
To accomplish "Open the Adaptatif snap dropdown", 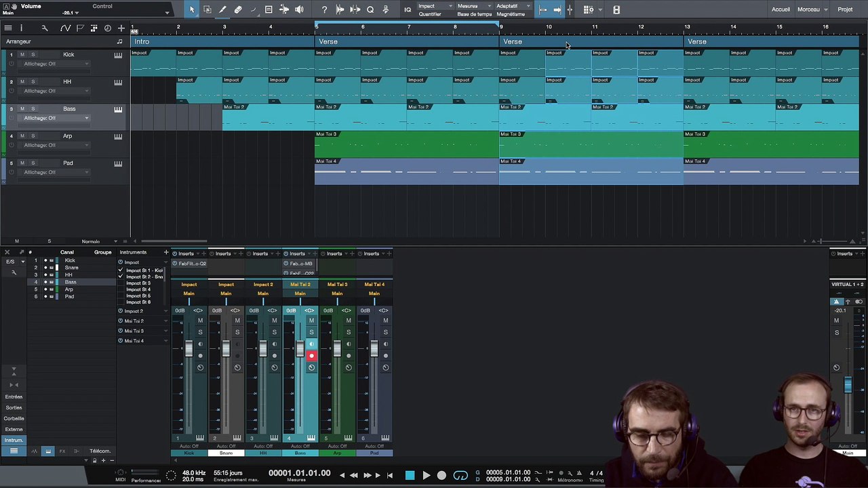I will click(513, 6).
